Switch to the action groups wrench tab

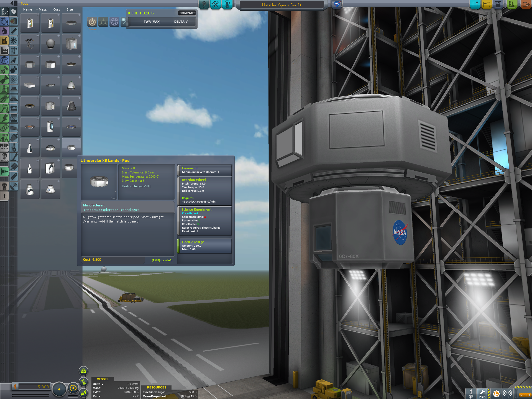pyautogui.click(x=215, y=4)
